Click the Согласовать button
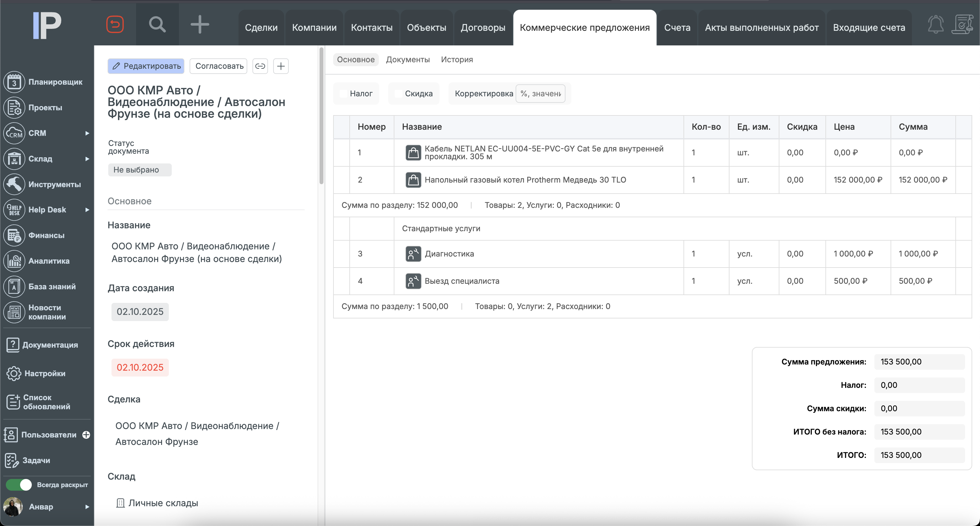This screenshot has width=980, height=526. (218, 66)
